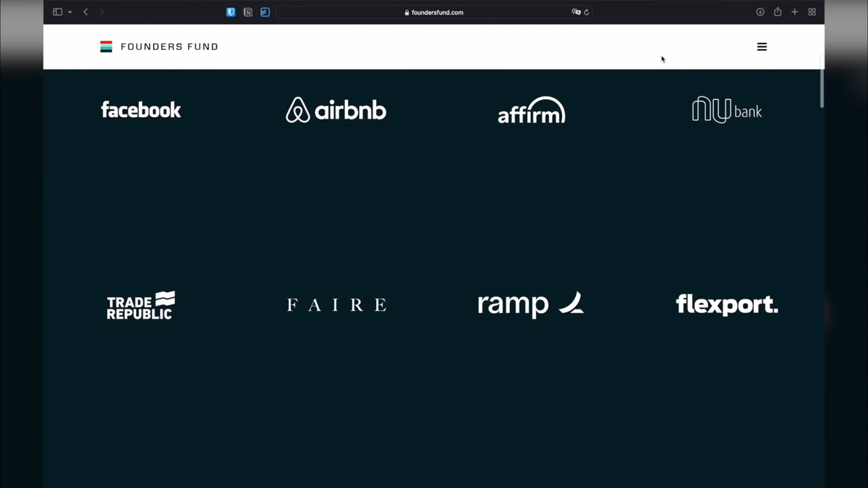Go forward to next page
Image resolution: width=868 pixels, height=488 pixels.
coord(102,12)
